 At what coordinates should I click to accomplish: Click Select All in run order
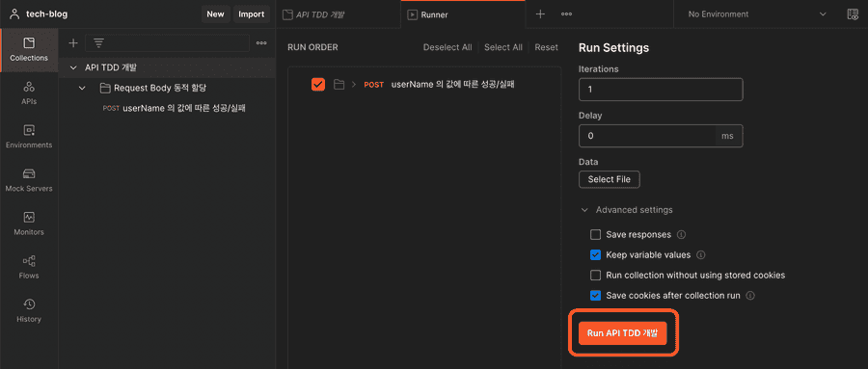[503, 47]
